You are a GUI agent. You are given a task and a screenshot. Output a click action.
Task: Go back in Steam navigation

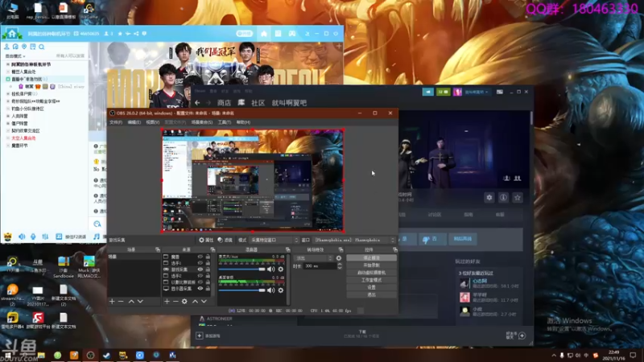[197, 103]
